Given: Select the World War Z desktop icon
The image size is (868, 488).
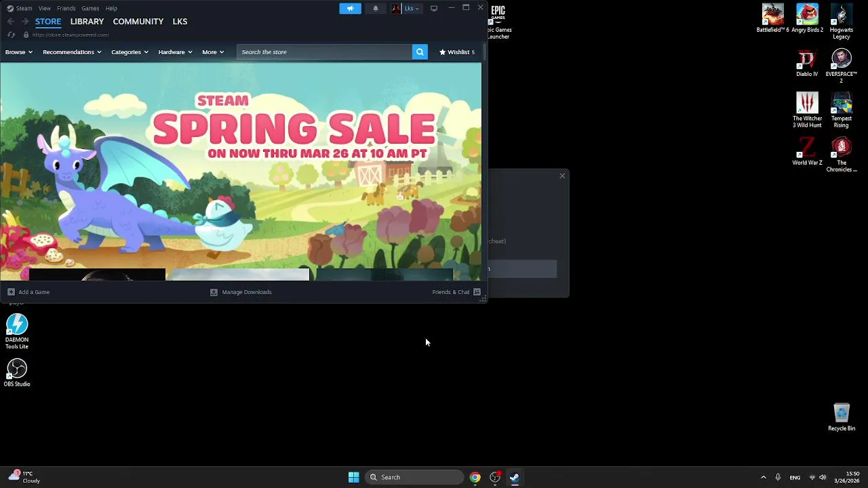Looking at the screenshot, I should (x=807, y=152).
